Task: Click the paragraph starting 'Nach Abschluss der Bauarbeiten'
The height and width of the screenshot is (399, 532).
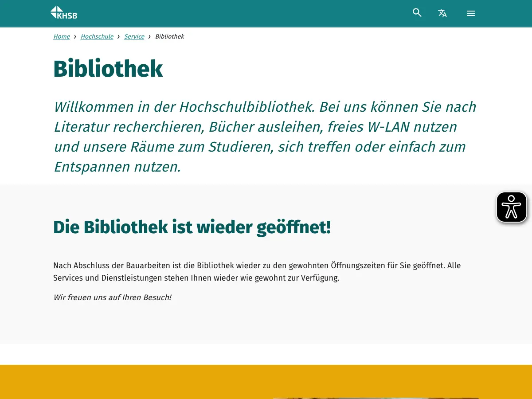Action: click(x=257, y=272)
